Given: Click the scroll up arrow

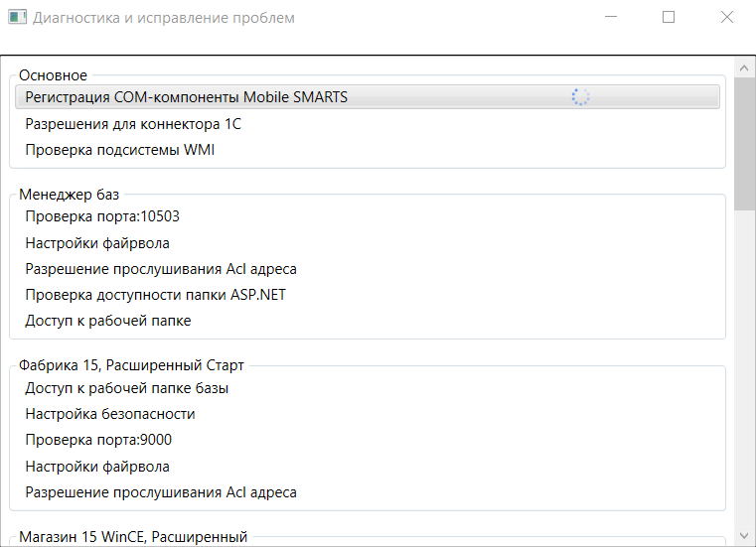Looking at the screenshot, I should (x=744, y=68).
